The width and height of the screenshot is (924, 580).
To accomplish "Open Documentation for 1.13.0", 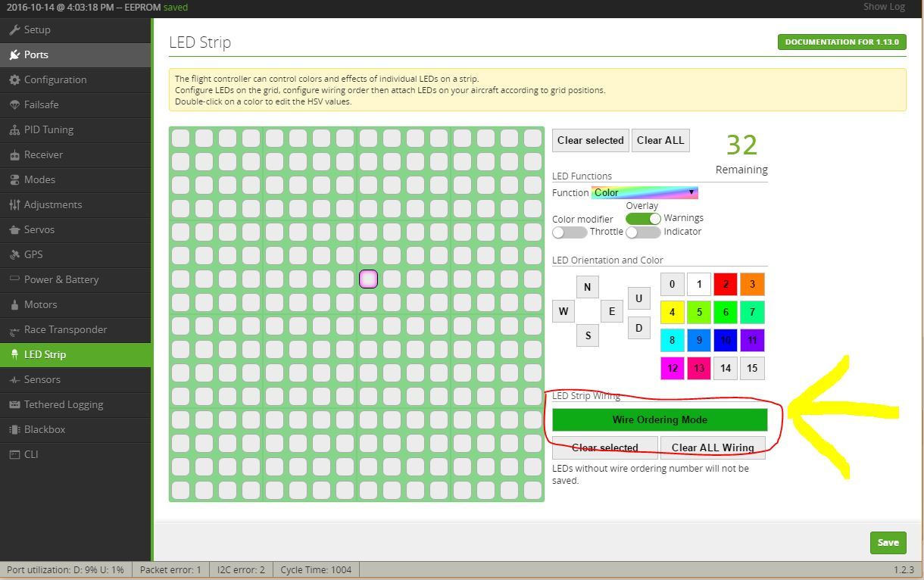I will click(x=841, y=42).
